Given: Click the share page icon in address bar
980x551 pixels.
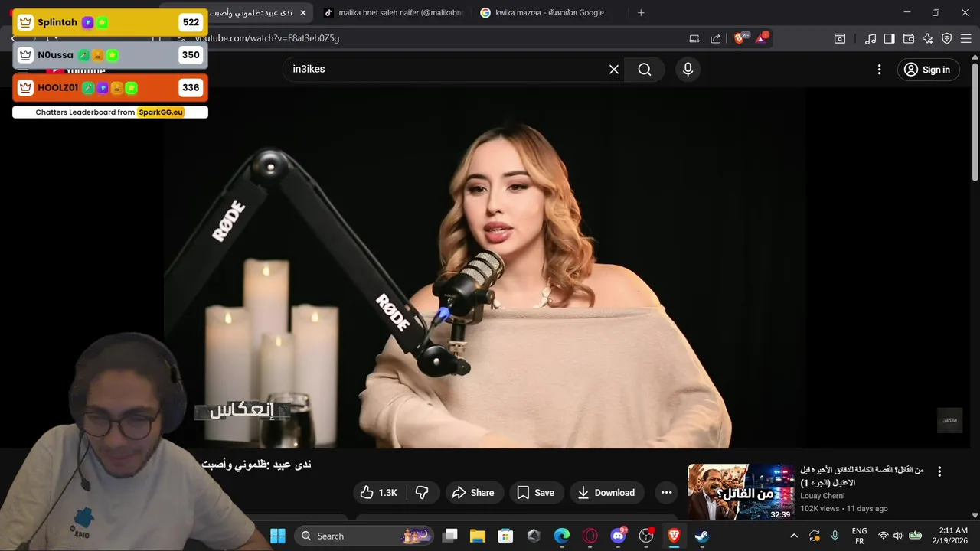Looking at the screenshot, I should (716, 38).
